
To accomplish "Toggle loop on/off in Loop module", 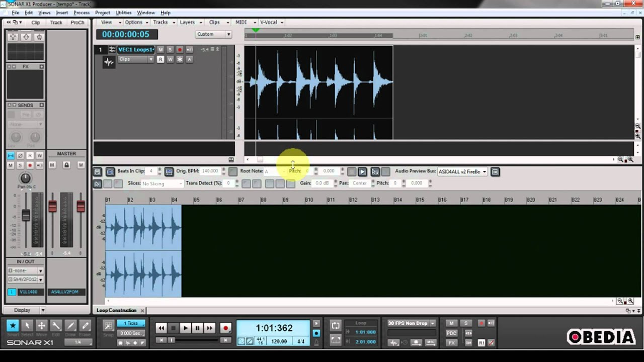I will coord(336,325).
